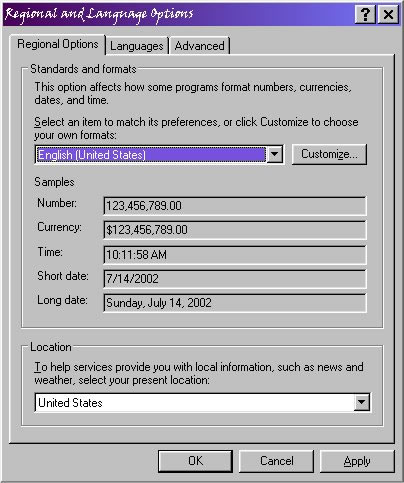Expand the English (United States) format dropdown arrow
This screenshot has height=483, width=404.
pos(275,154)
